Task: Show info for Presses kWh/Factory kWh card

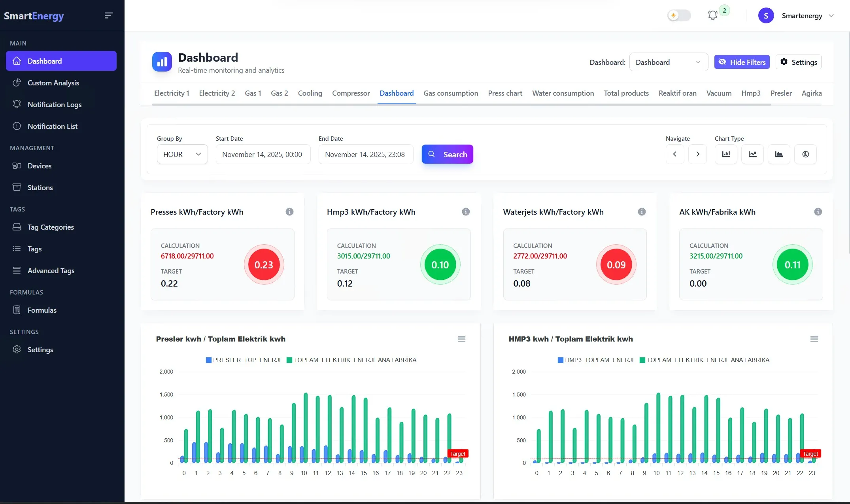Action: (289, 212)
